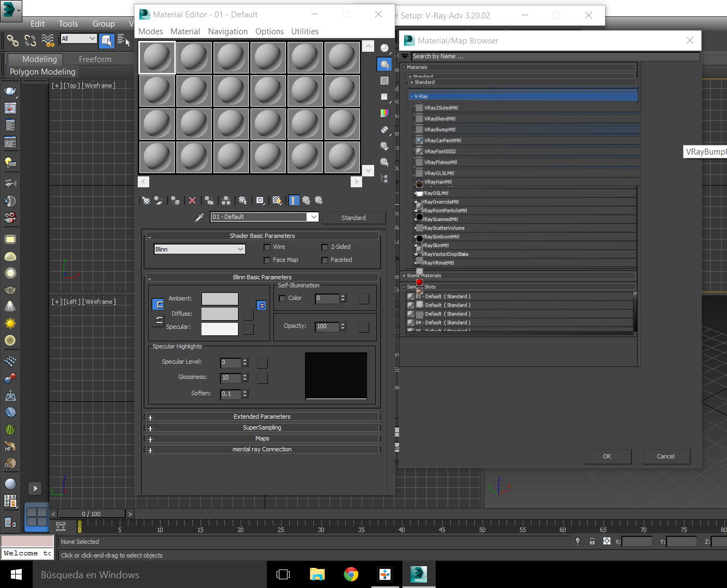Click the Diffuse map button
This screenshot has height=588, width=727.
click(248, 315)
